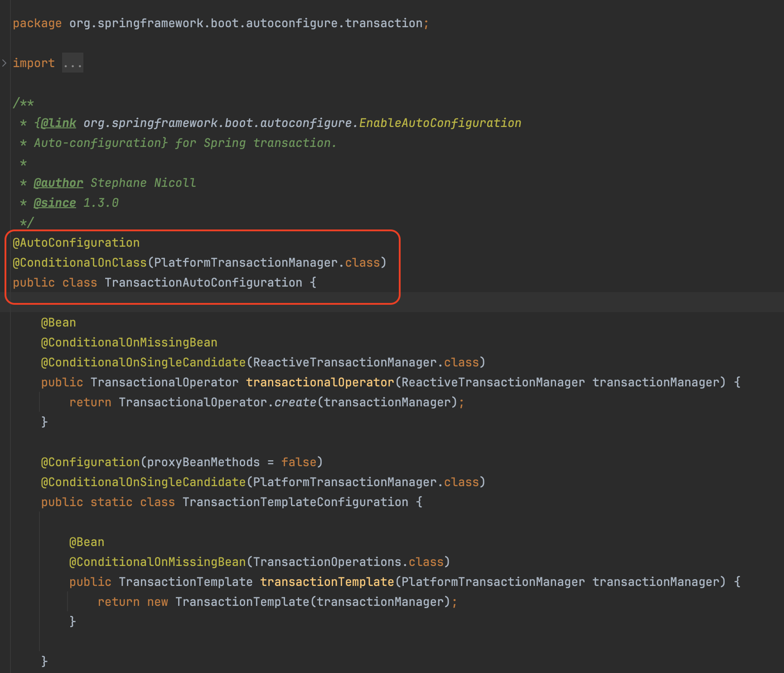The width and height of the screenshot is (784, 673).
Task: Click the folded import ellipsis placeholder
Action: click(73, 63)
